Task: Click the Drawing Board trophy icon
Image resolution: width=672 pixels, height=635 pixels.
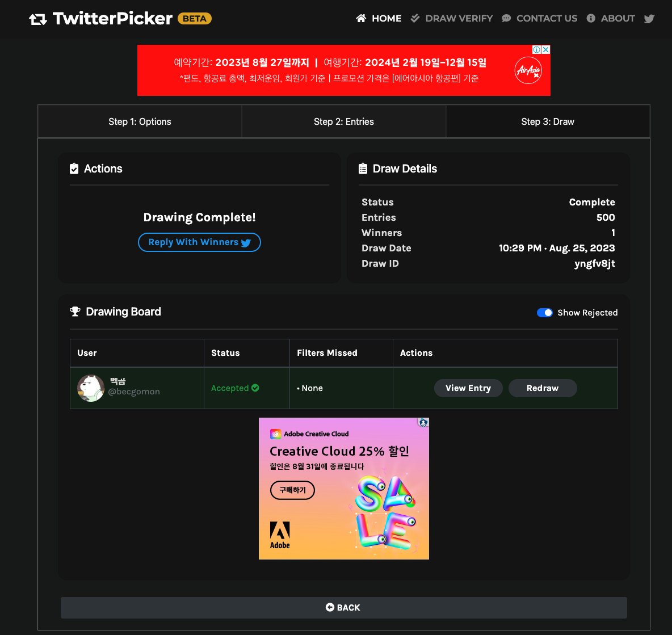Action: pyautogui.click(x=75, y=312)
